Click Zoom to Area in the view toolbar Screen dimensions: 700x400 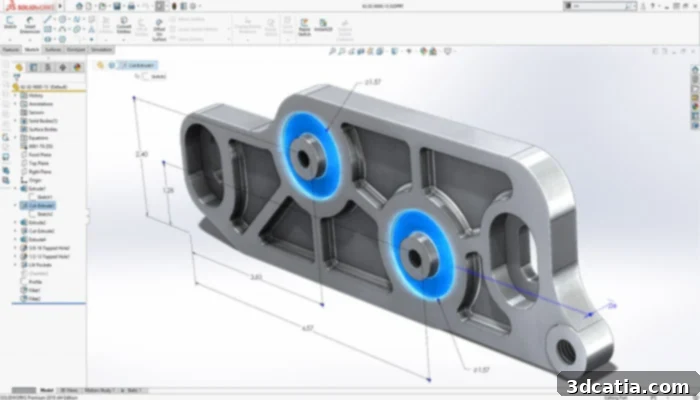(x=342, y=52)
